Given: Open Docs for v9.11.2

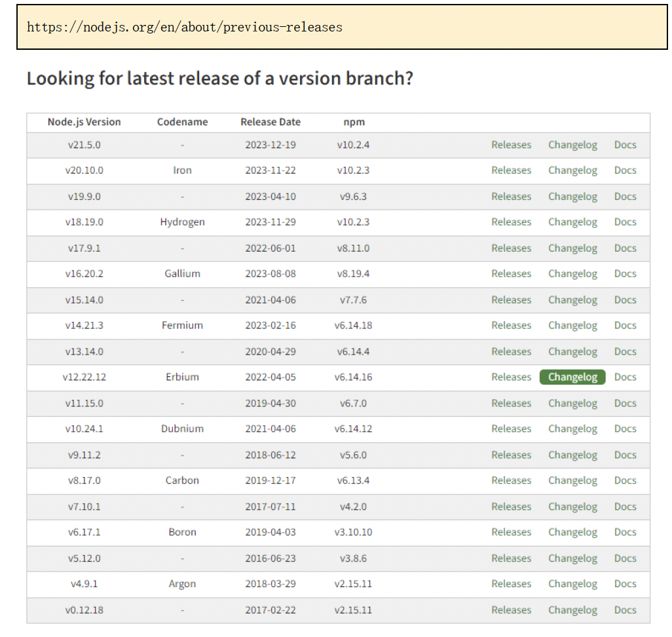Looking at the screenshot, I should [625, 455].
